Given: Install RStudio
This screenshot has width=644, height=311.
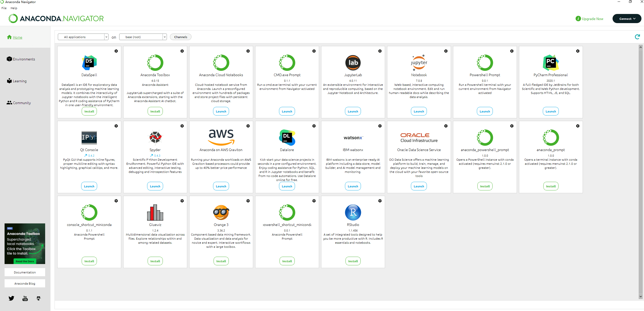Looking at the screenshot, I should [353, 261].
